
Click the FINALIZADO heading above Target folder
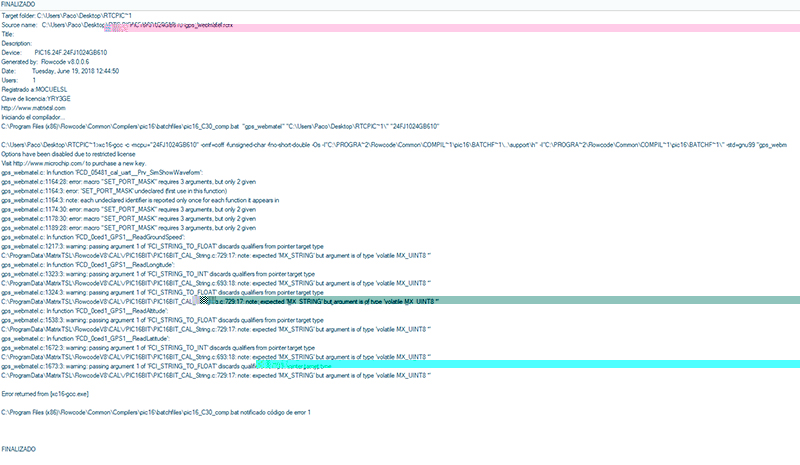[x=18, y=4]
